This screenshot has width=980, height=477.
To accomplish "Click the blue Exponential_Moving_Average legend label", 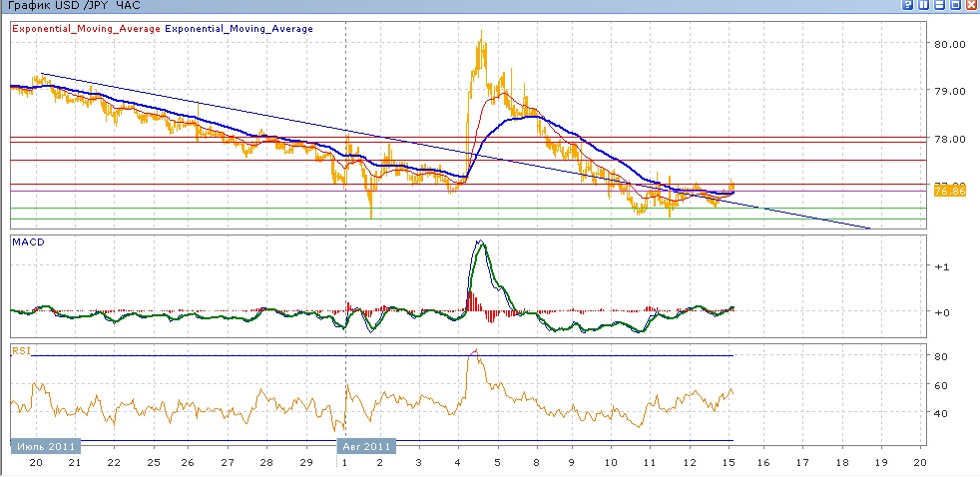I will (239, 29).
